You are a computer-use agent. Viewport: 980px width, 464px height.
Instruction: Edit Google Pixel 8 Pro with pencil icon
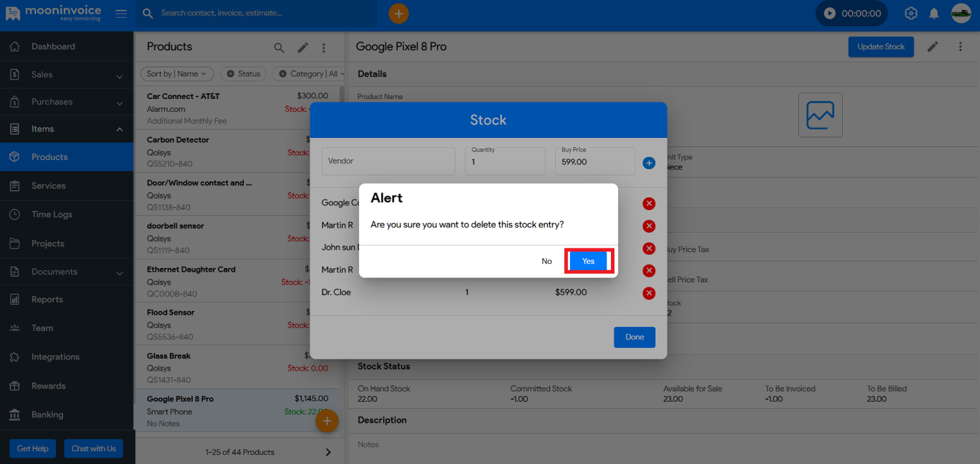coord(933,47)
